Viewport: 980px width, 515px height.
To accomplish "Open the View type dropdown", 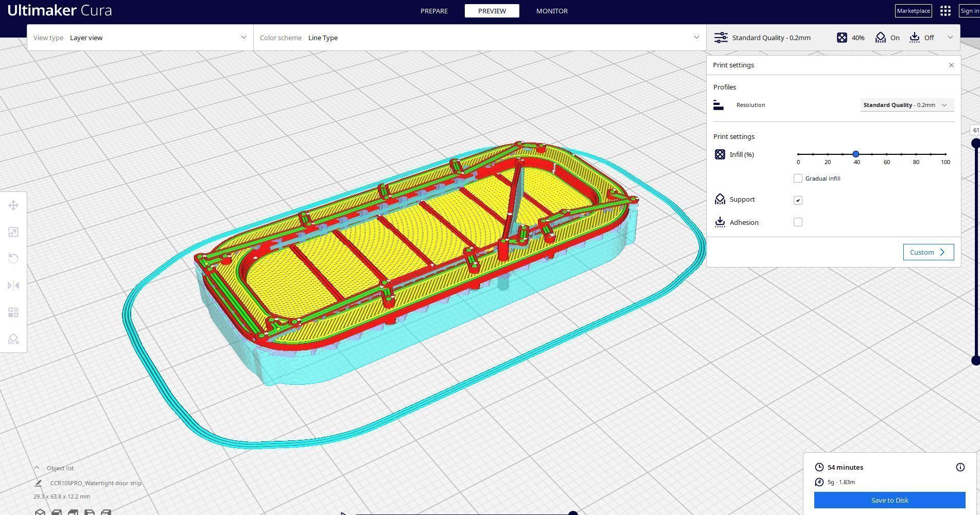I will pyautogui.click(x=140, y=38).
